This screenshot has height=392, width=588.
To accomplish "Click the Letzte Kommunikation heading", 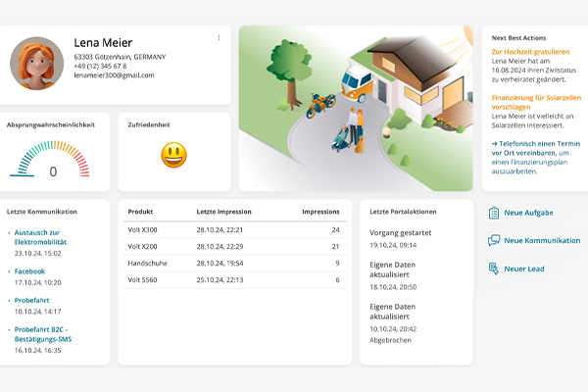I will click(x=42, y=212).
